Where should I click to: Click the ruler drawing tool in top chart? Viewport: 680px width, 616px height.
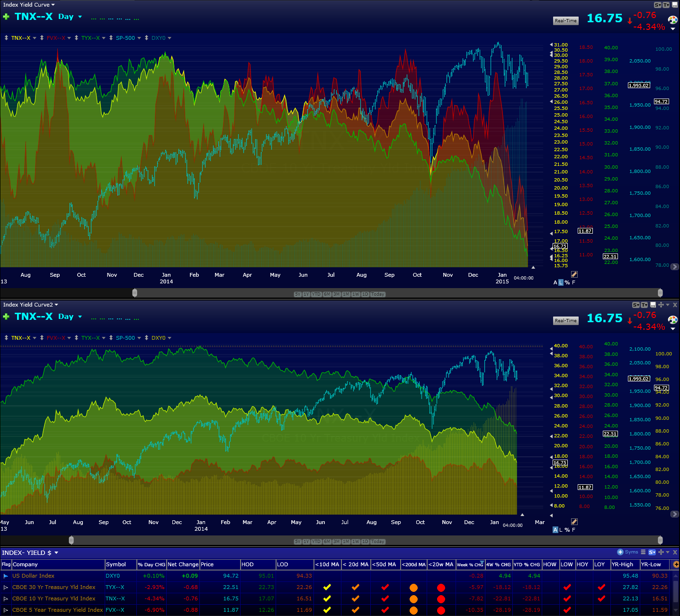574,274
